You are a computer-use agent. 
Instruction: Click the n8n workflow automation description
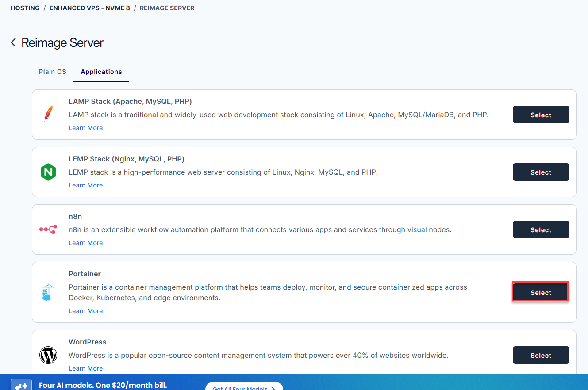(x=260, y=229)
